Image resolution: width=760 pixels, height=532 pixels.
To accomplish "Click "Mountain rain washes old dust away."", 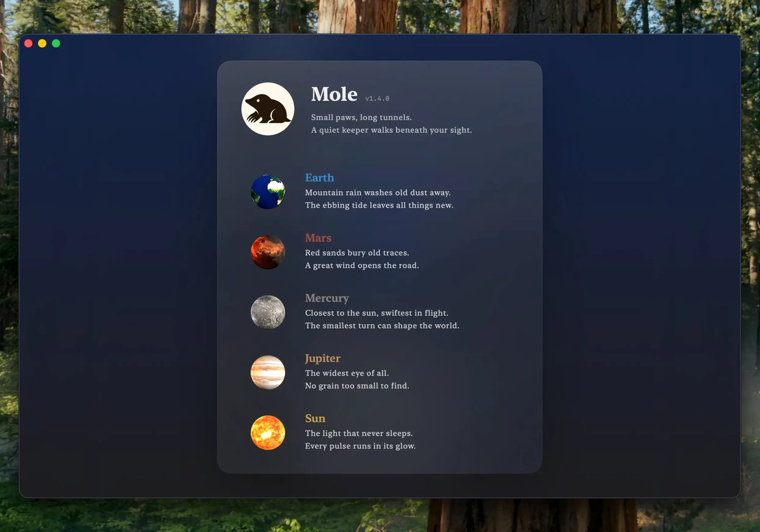I will click(378, 192).
